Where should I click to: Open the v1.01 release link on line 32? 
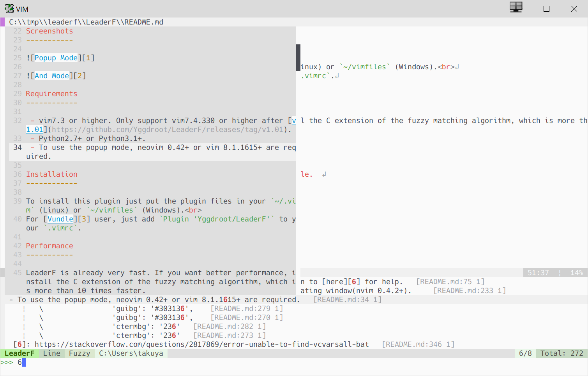[34, 129]
